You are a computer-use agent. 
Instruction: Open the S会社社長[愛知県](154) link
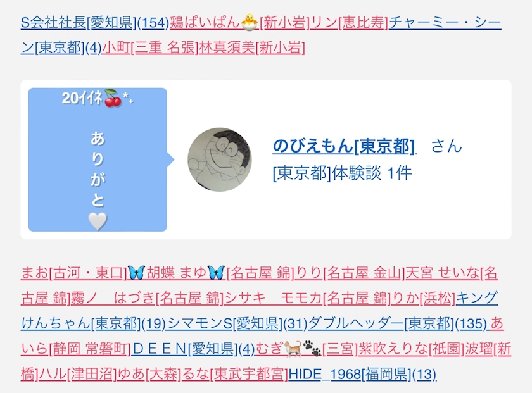coord(95,23)
